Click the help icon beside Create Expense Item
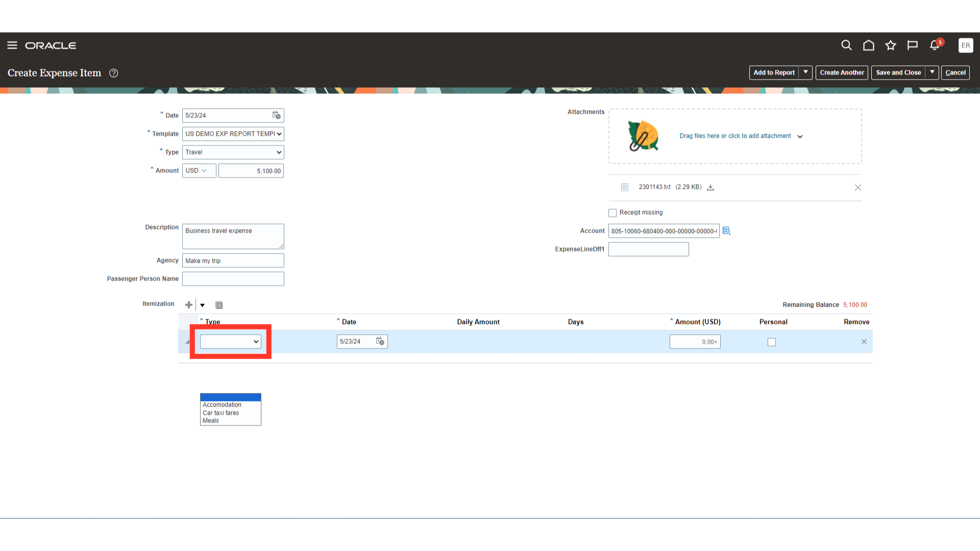 click(114, 73)
